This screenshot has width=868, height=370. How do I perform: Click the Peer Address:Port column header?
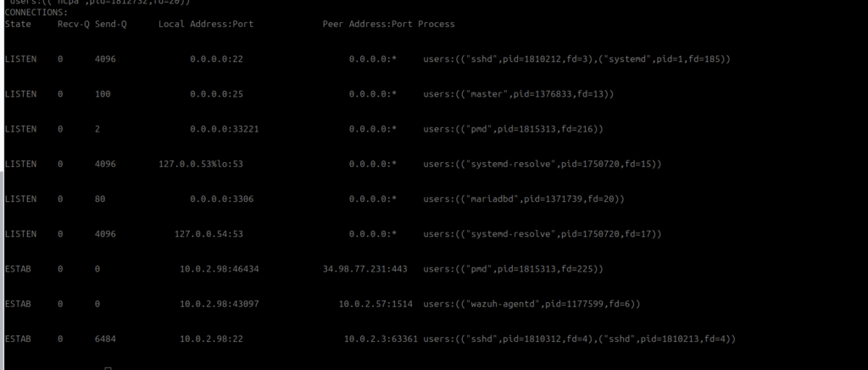click(367, 24)
